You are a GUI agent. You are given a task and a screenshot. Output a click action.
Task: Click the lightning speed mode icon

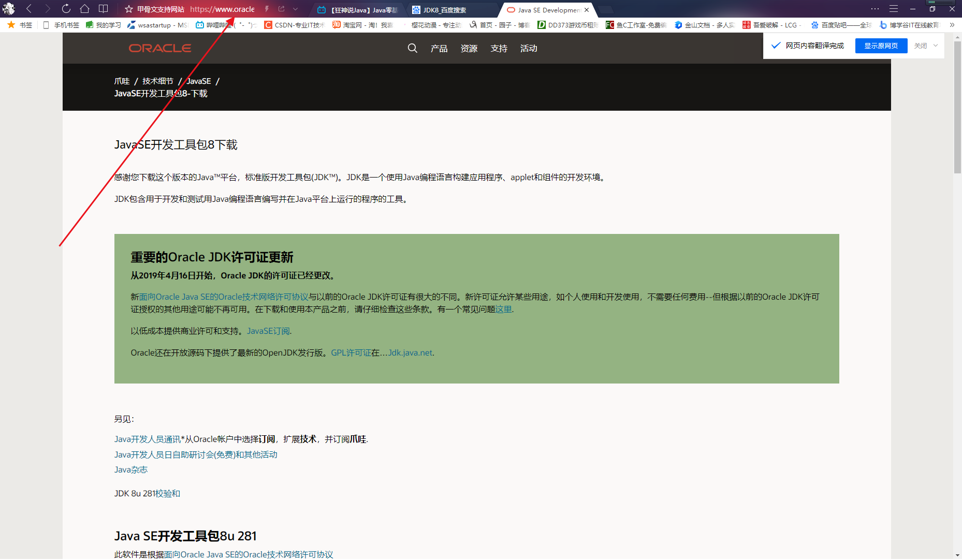(x=267, y=9)
